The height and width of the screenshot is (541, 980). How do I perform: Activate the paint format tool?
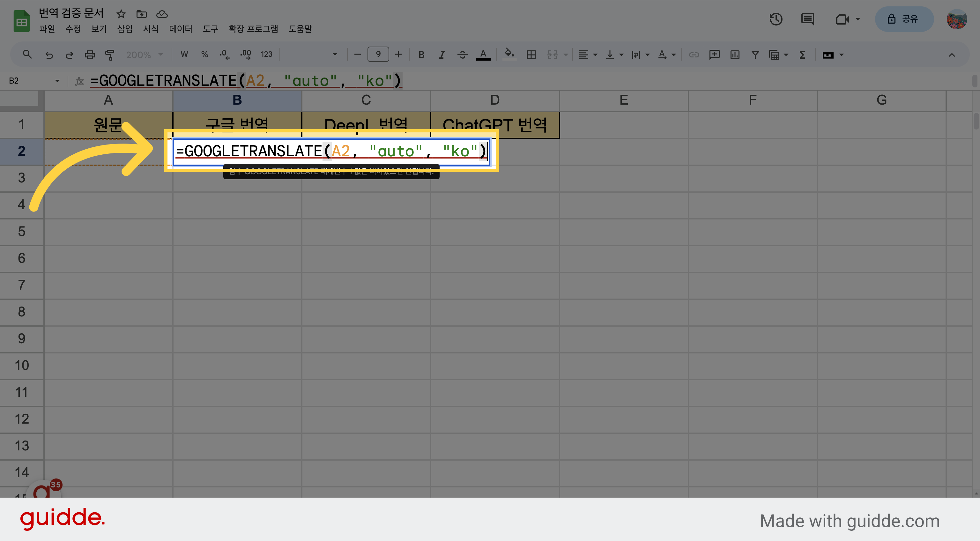pyautogui.click(x=110, y=55)
